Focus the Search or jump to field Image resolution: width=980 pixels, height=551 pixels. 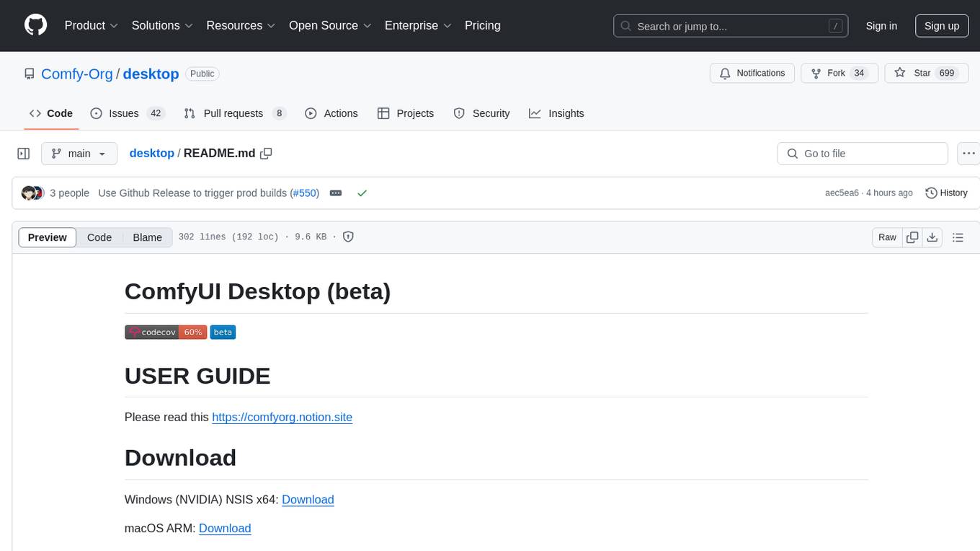click(731, 26)
